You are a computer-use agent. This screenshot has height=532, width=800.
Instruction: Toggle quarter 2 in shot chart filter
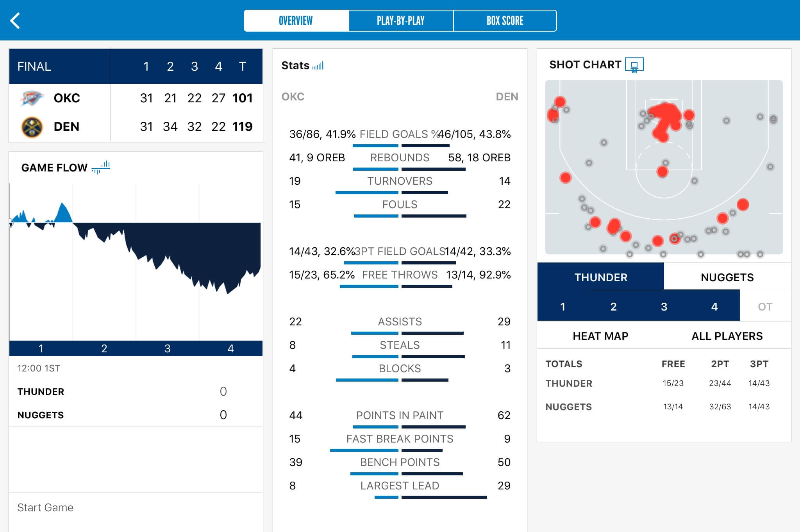point(613,307)
